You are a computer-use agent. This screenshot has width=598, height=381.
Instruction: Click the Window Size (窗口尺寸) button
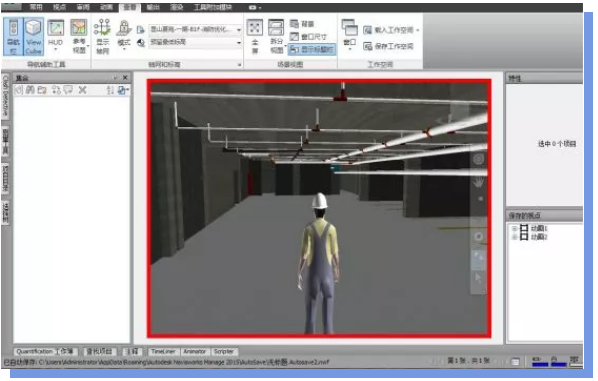coord(308,37)
